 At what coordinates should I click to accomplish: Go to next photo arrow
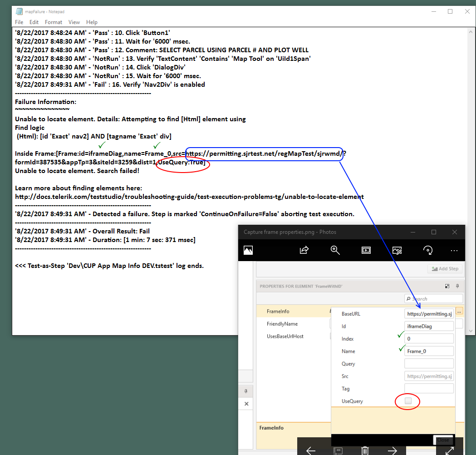click(393, 450)
